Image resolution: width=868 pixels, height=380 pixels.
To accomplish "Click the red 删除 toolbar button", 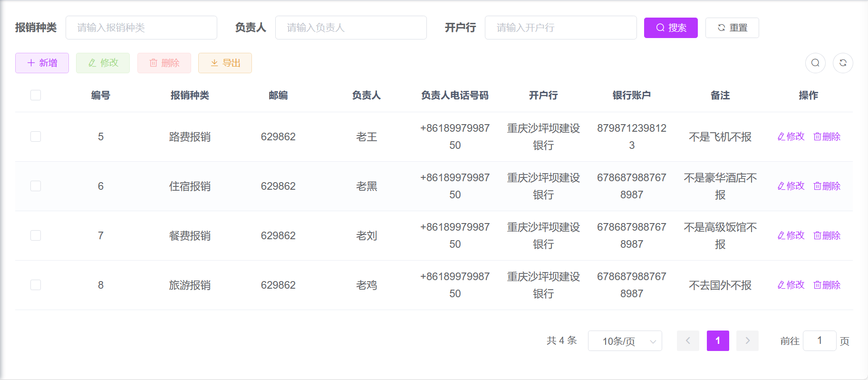I will 164,63.
